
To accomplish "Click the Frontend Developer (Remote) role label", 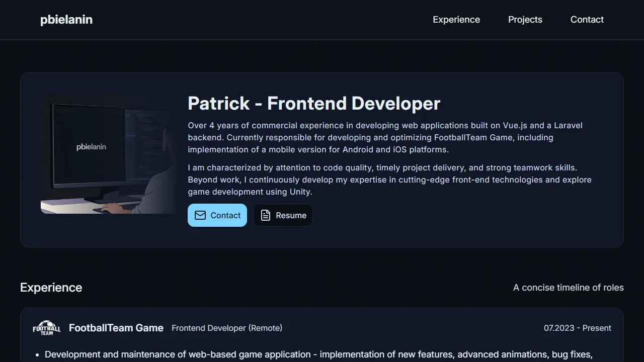I will pos(226,327).
